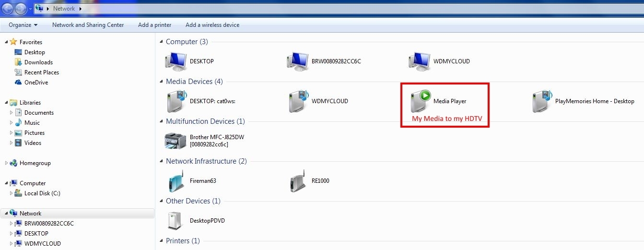
Task: Collapse the Libraries tree section
Action: pyautogui.click(x=6, y=103)
